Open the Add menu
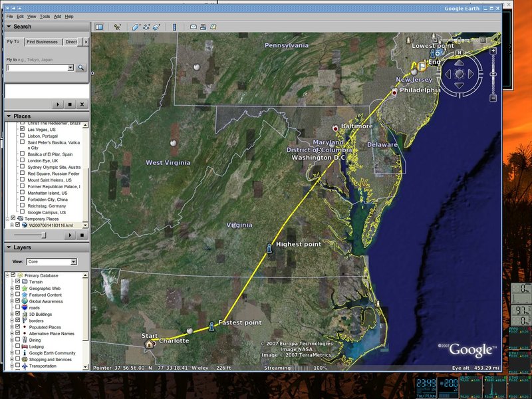This screenshot has width=532, height=399. point(57,16)
